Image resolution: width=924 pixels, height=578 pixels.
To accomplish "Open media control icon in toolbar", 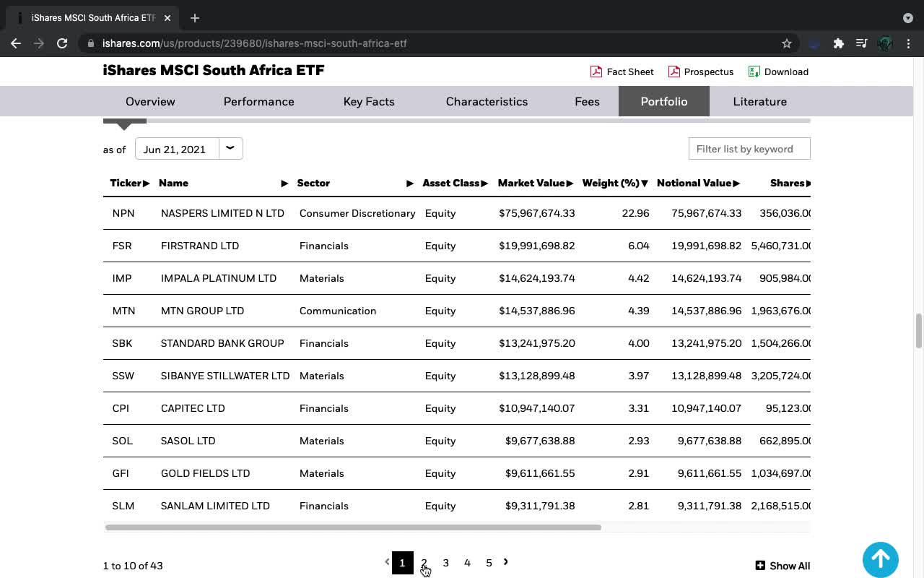I will (x=861, y=43).
